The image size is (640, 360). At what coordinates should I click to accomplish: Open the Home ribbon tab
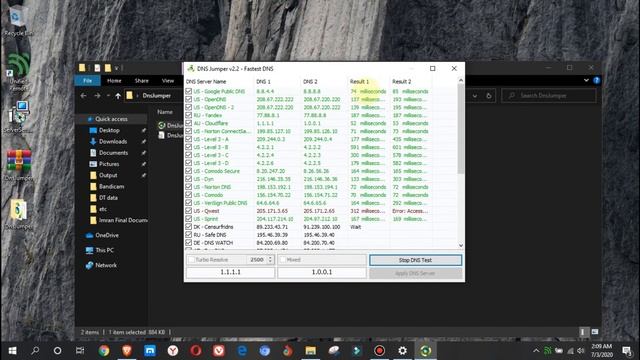(114, 81)
